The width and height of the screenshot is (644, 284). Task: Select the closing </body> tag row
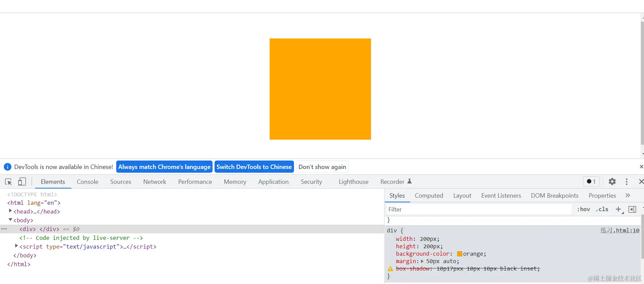25,255
